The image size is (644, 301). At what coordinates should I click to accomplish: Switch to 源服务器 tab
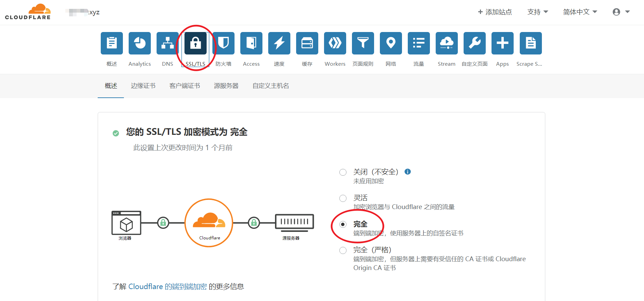pyautogui.click(x=226, y=86)
